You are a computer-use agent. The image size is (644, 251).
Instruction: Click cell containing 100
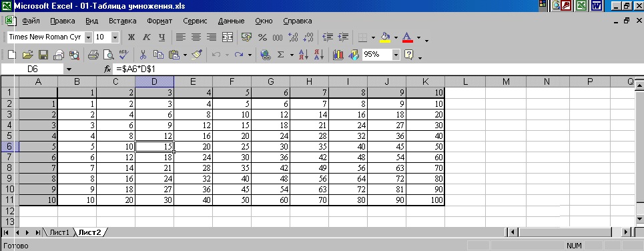[426, 200]
